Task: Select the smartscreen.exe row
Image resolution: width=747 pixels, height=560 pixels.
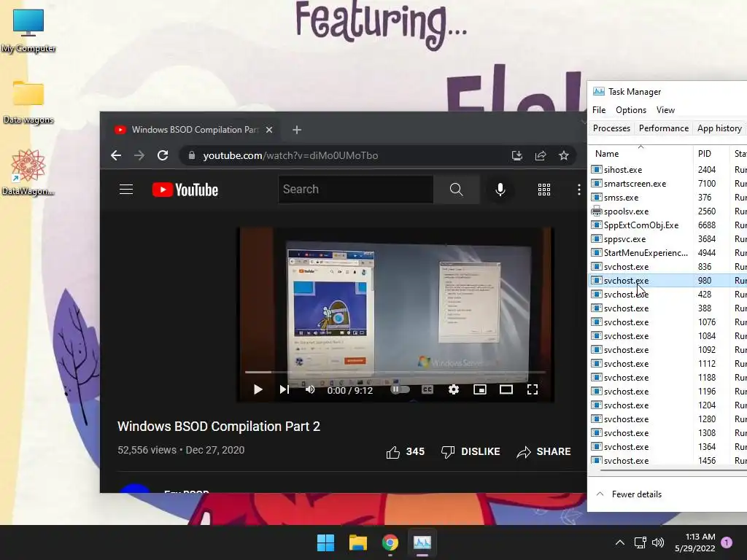Action: click(x=668, y=183)
